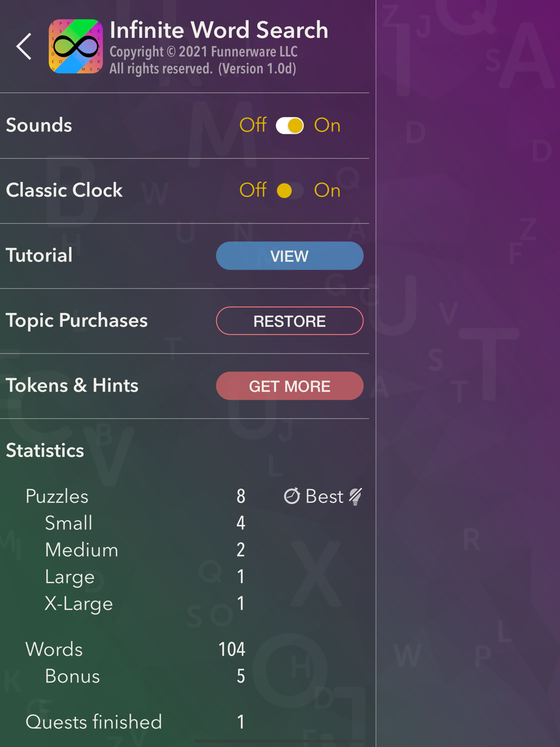Tap the Infinite Word Search app icon
This screenshot has height=747, width=560.
(x=76, y=46)
